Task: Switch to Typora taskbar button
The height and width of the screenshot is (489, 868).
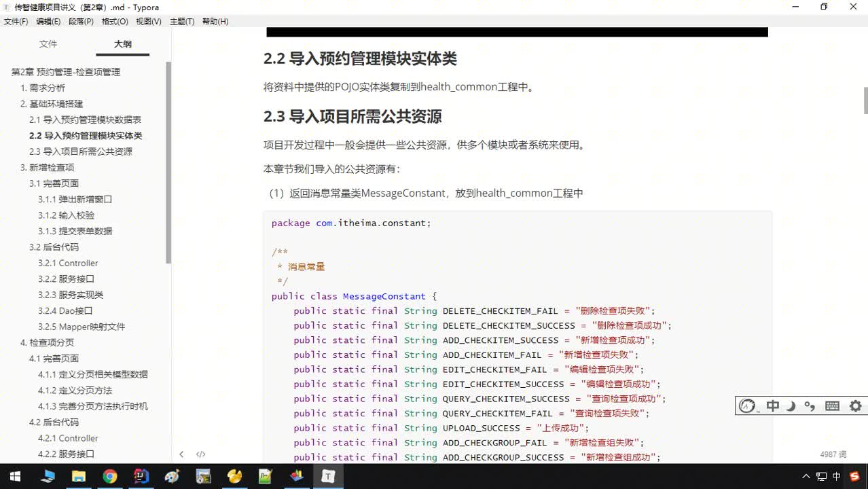Action: pyautogui.click(x=328, y=476)
